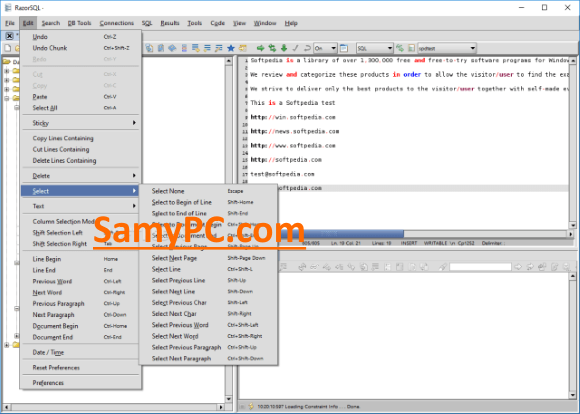Choose Copy Lines Containing
The height and width of the screenshot is (414, 580).
point(80,138)
